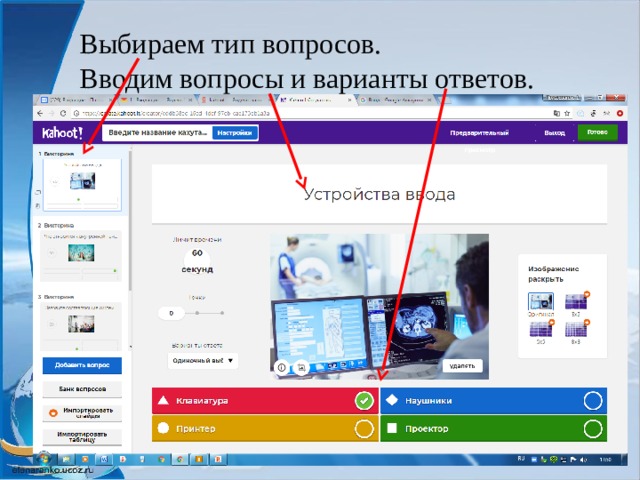Edit the question text Устройства ввода
This screenshot has width=640, height=480.
pyautogui.click(x=379, y=194)
